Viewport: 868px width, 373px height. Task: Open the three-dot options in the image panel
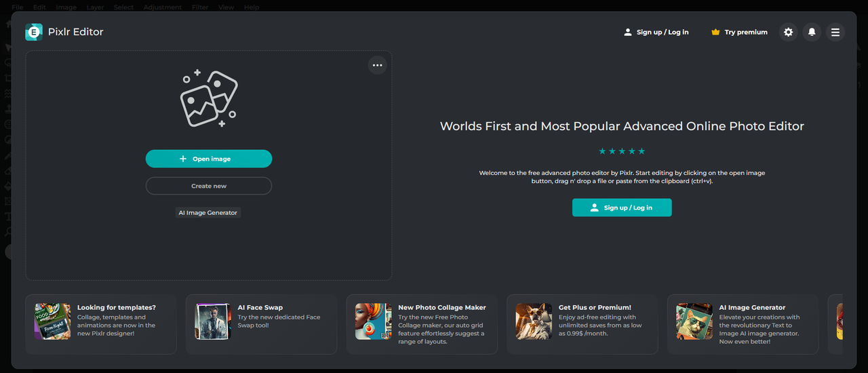point(378,65)
